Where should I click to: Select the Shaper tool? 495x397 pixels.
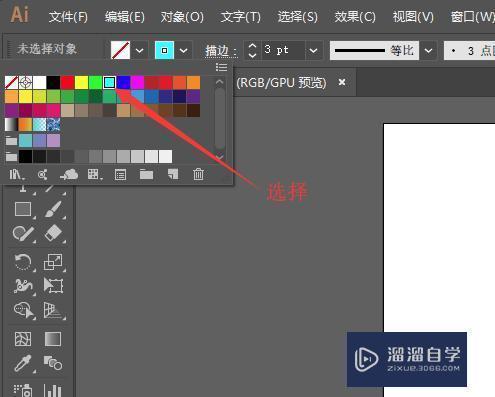click(23, 233)
